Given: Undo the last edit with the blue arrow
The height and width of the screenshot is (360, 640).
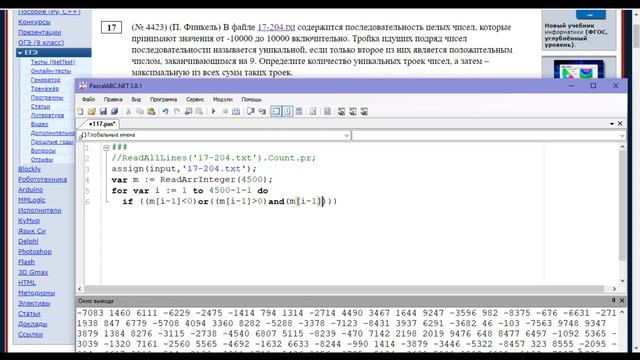Looking at the screenshot, I should (x=165, y=111).
